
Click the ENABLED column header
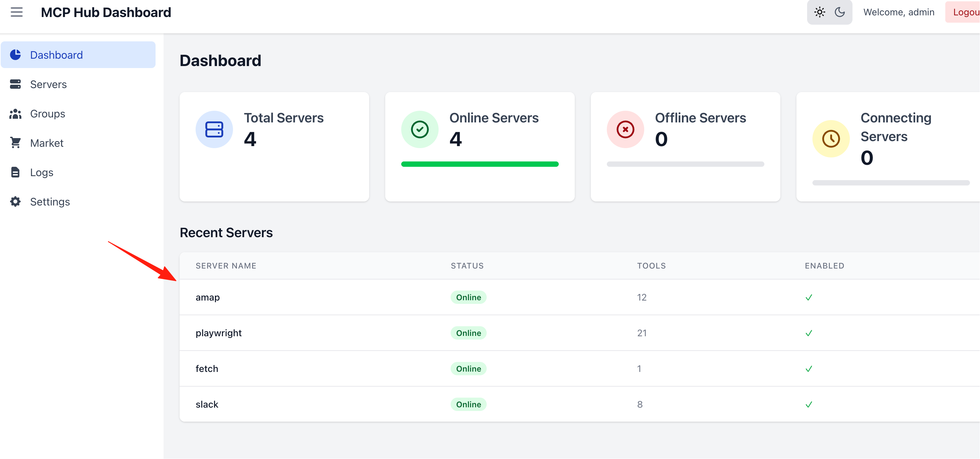coord(824,266)
